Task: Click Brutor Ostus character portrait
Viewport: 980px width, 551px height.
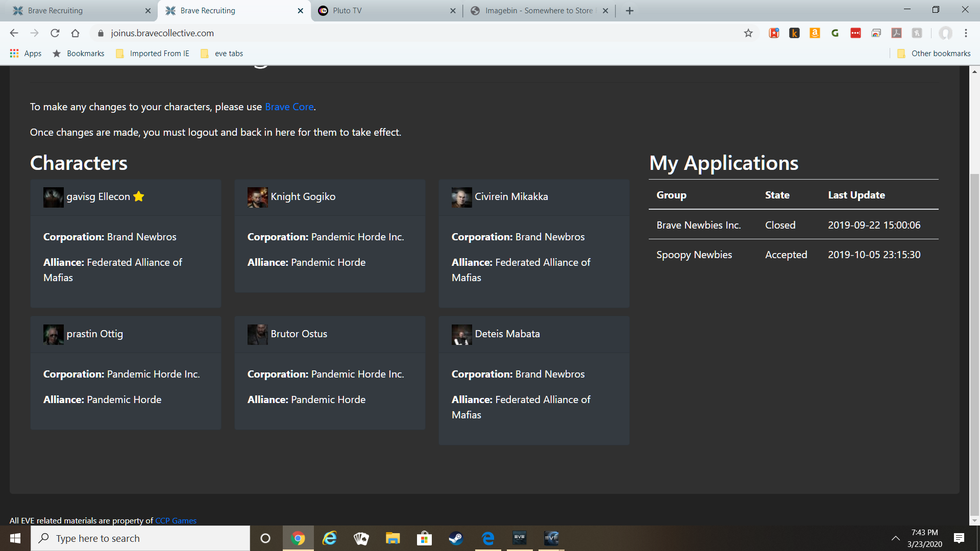Action: [x=257, y=334]
